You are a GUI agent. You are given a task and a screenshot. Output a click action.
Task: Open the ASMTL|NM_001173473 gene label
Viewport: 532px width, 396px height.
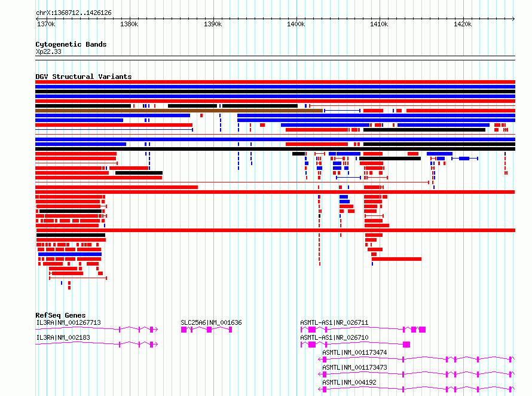(354, 367)
